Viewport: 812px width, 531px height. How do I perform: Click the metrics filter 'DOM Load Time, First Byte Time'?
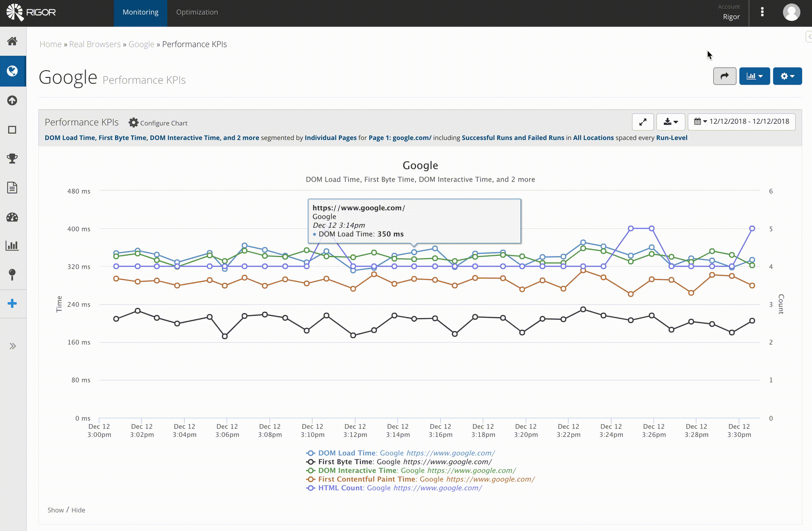point(152,138)
